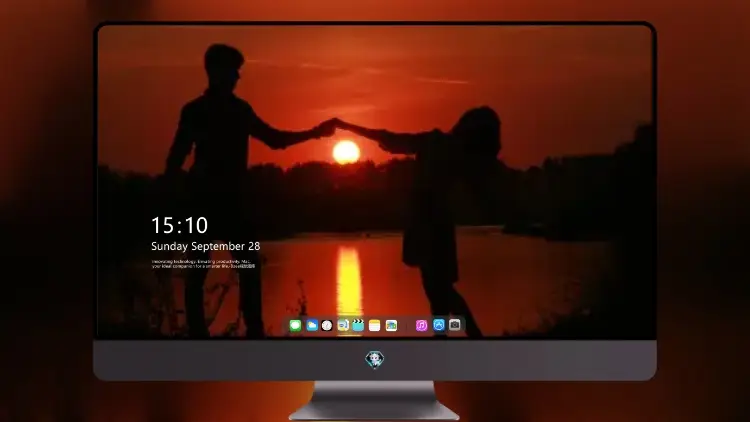Image resolution: width=750 pixels, height=422 pixels.
Task: Click the 15:10 clock widget
Action: pyautogui.click(x=179, y=225)
